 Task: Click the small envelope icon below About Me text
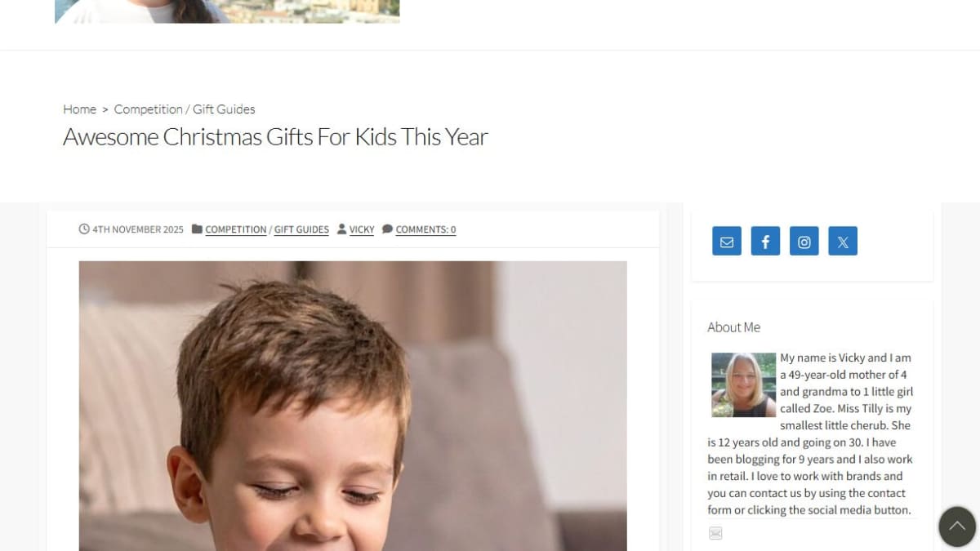coord(715,533)
